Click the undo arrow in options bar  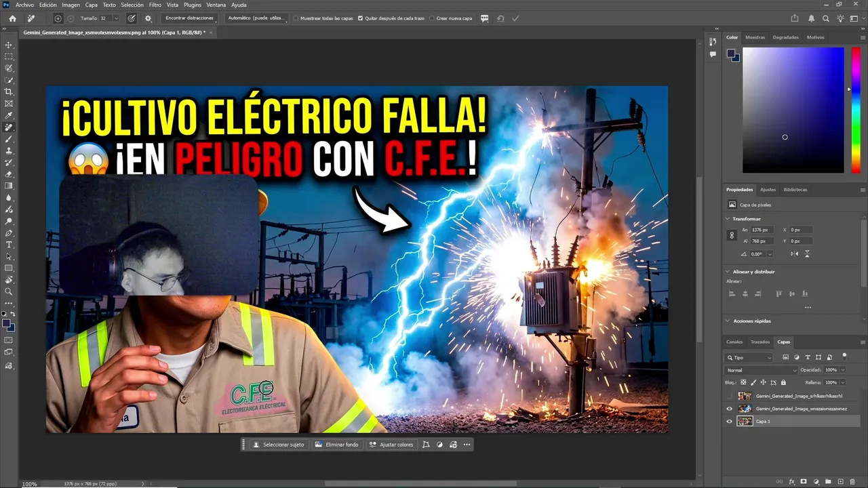point(500,18)
